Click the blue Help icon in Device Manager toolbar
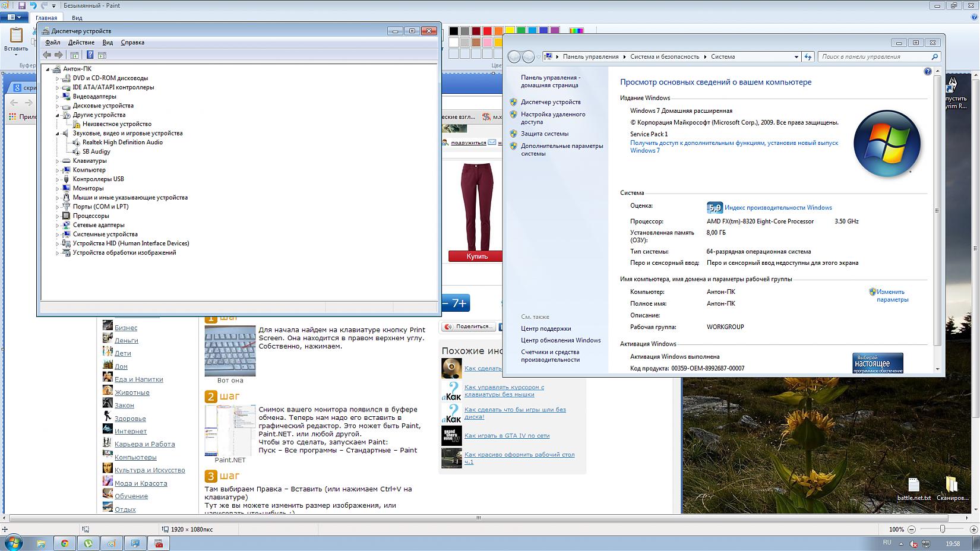Image resolution: width=980 pixels, height=551 pixels. point(90,55)
